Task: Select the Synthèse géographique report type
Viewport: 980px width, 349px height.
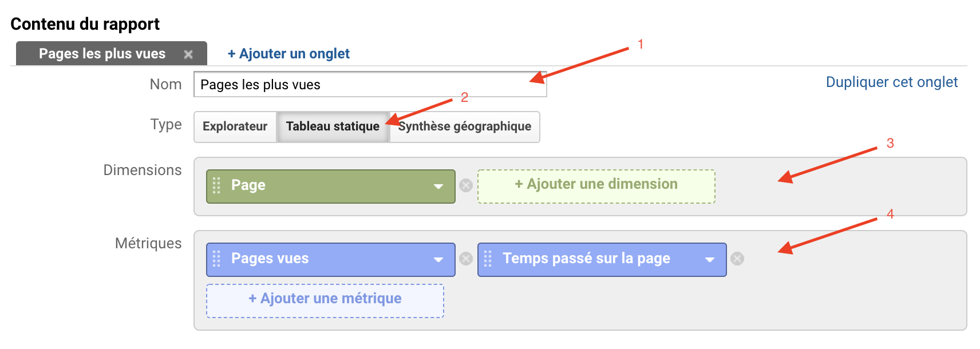Action: click(x=464, y=126)
